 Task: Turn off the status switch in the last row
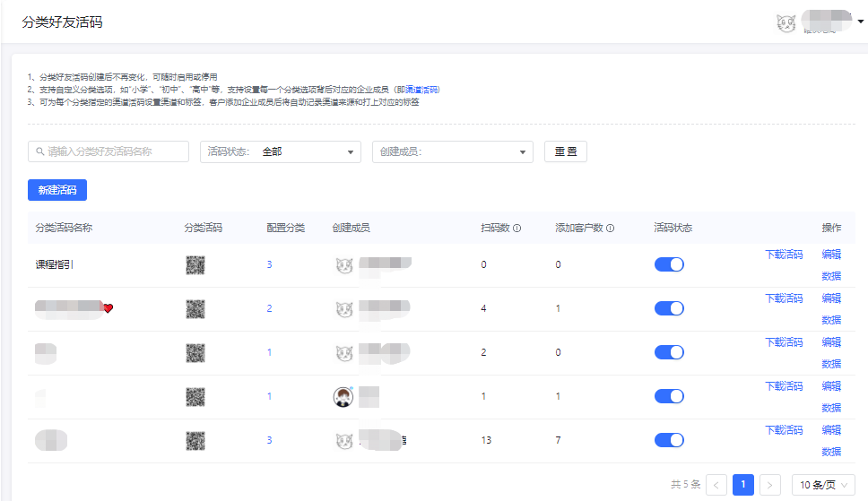tap(669, 440)
